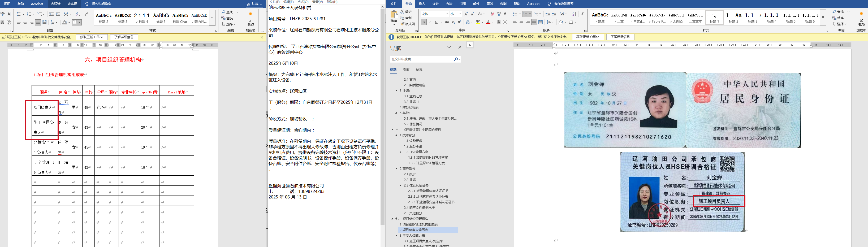Click shading paint bucket in right Word window
The height and width of the screenshot is (247, 868).
(560, 22)
